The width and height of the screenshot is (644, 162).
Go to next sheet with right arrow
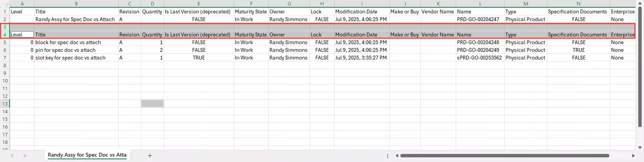point(25,156)
